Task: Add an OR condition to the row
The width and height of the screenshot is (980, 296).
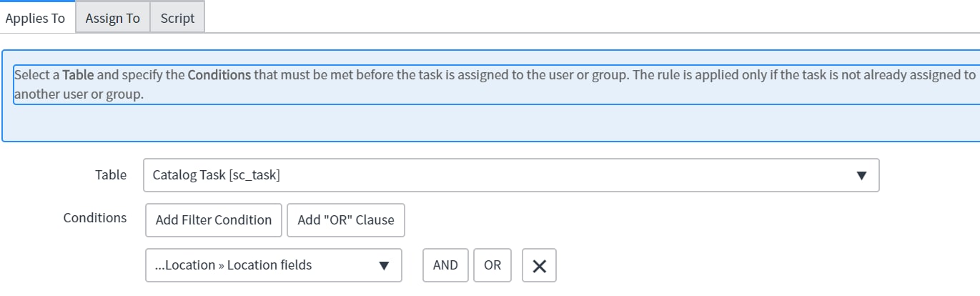Action: pos(493,265)
